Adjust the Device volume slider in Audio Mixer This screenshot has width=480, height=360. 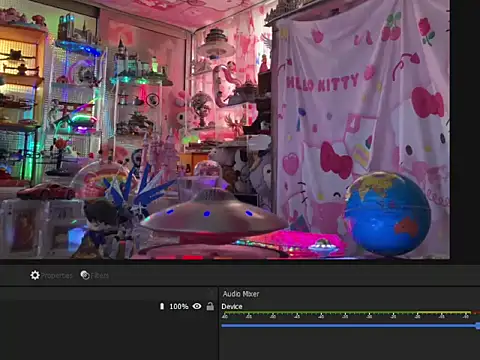click(350, 326)
